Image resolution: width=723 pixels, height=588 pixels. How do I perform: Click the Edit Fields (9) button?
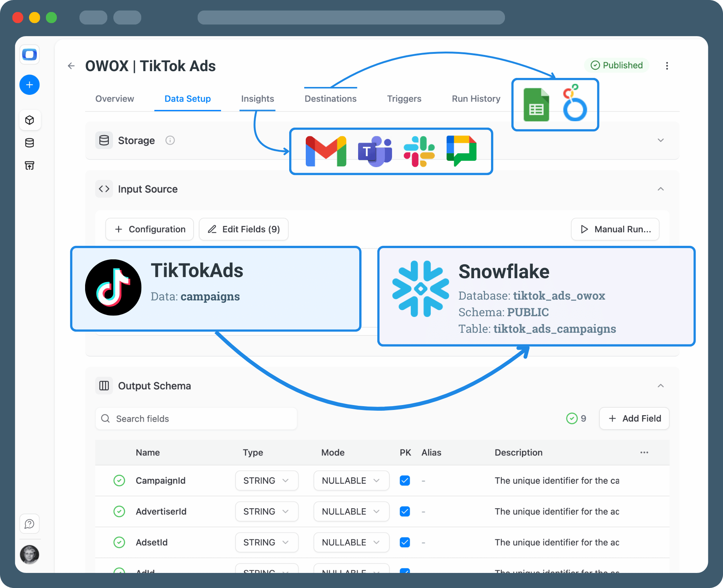tap(244, 229)
